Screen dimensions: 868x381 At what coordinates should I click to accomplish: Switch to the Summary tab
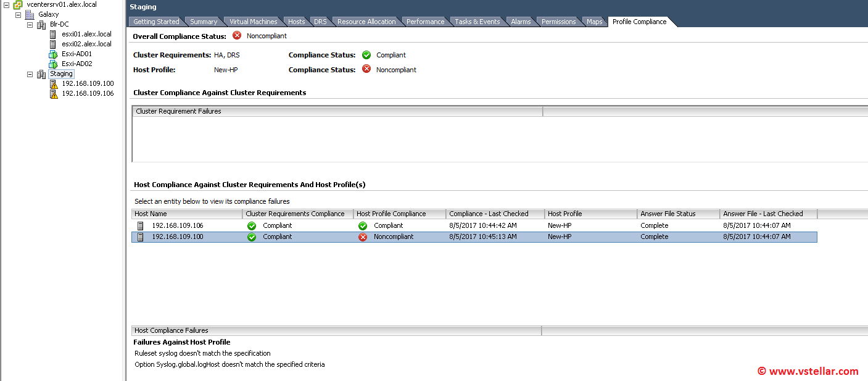click(x=203, y=21)
